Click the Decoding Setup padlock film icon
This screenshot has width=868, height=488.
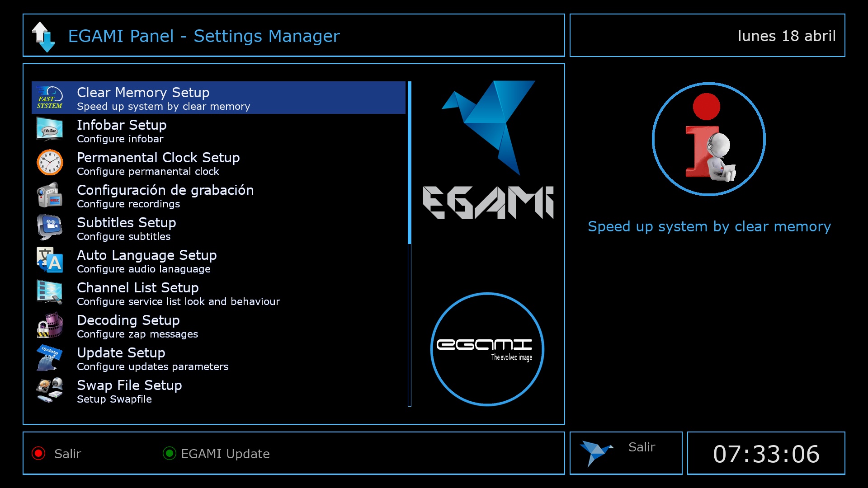pyautogui.click(x=50, y=325)
